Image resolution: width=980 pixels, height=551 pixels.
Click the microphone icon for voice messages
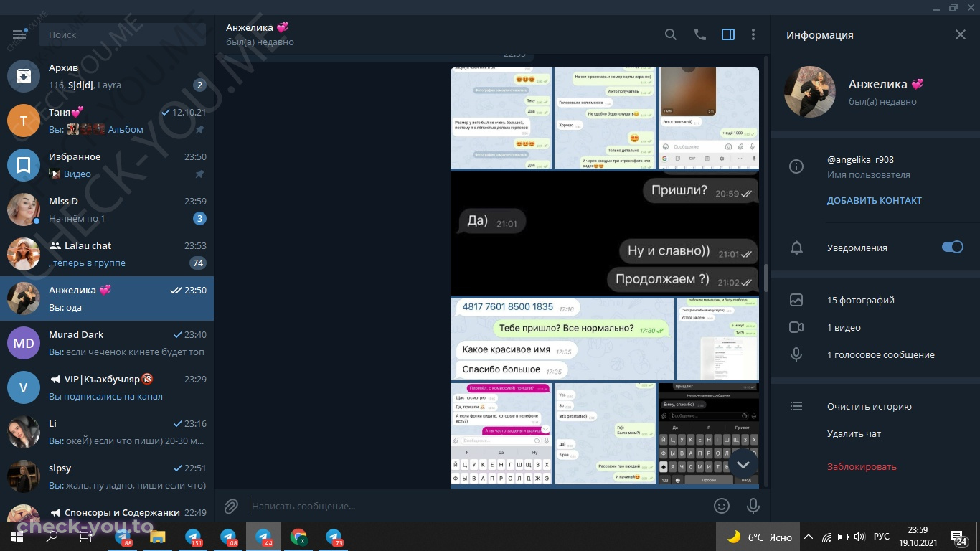796,354
